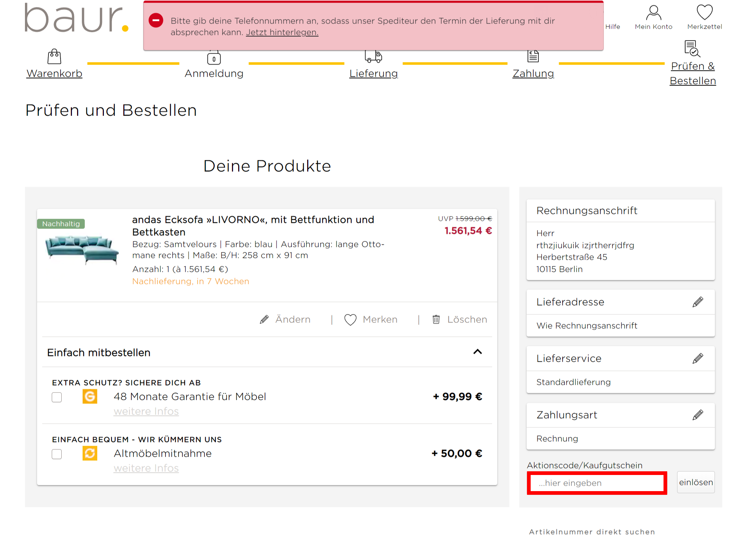Click the Merken text button
This screenshot has height=541, width=756.
(380, 319)
